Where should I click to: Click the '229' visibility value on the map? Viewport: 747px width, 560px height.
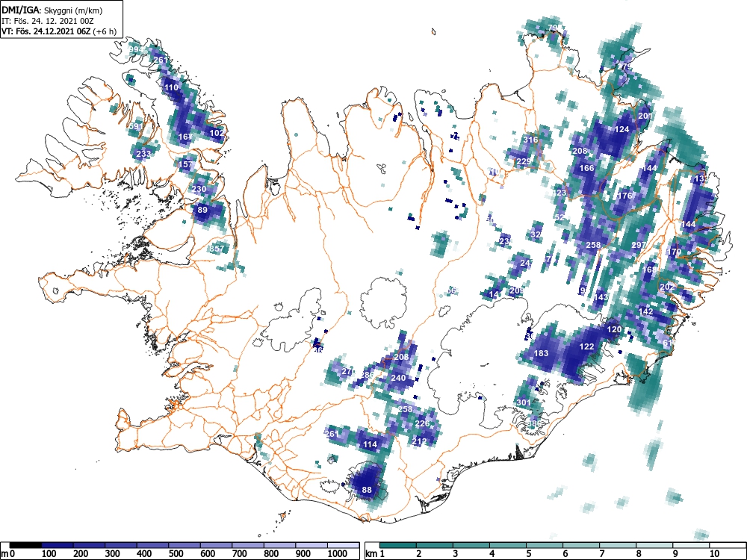(x=524, y=161)
